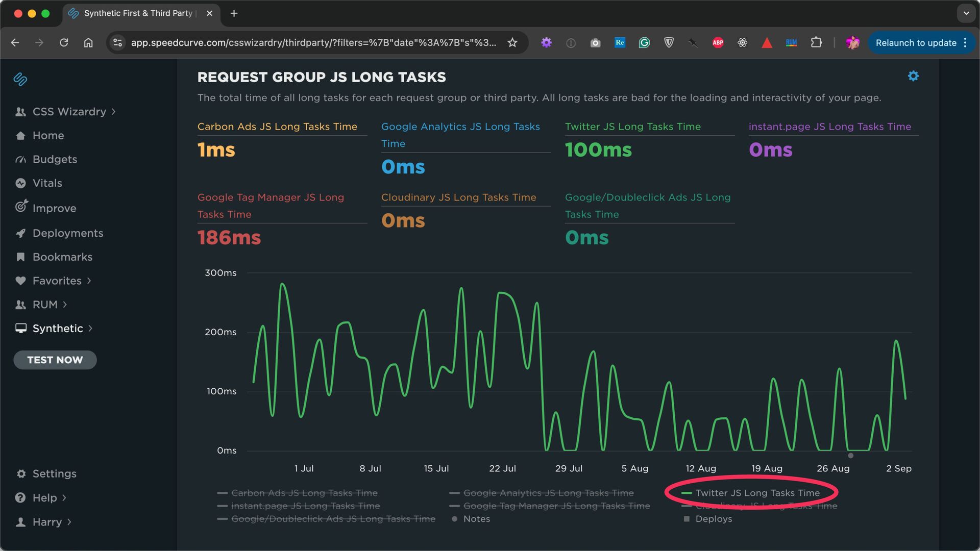Click the Favorites heart icon
Viewport: 980px width, 551px height.
pos(20,281)
